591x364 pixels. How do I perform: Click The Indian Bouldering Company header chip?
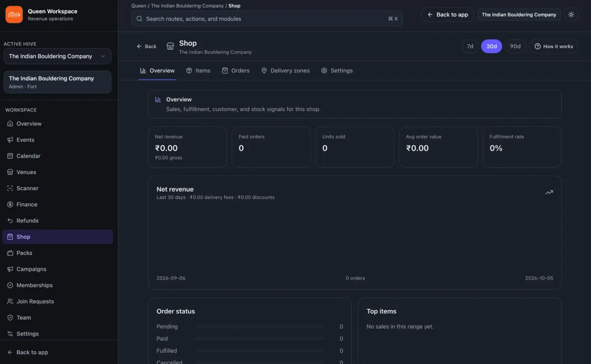coord(519,14)
